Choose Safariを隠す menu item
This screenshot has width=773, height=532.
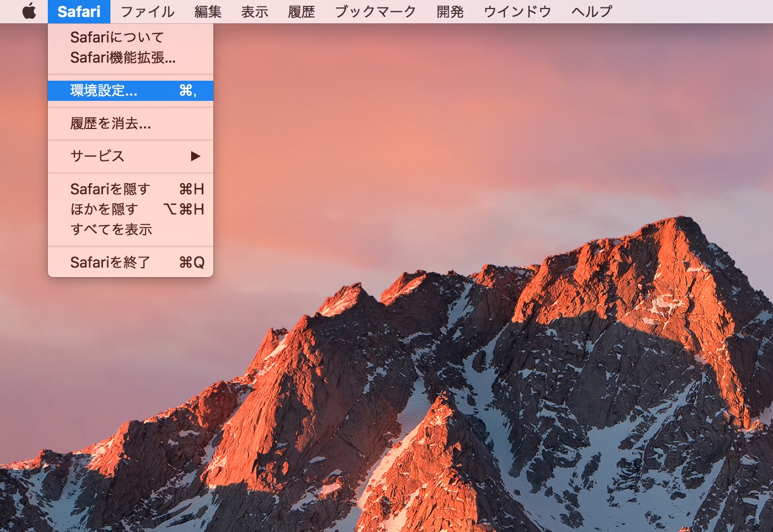(x=131, y=189)
